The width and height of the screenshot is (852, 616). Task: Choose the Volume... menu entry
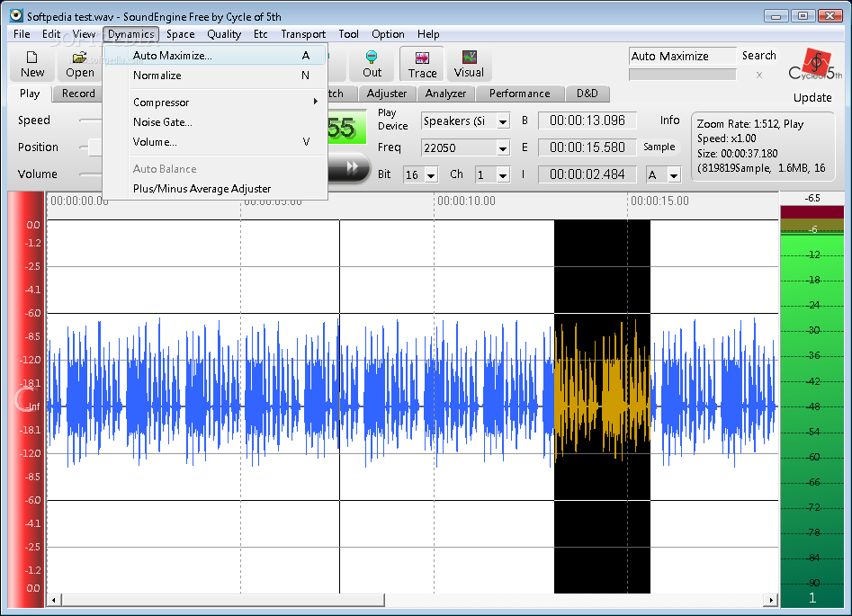216,142
